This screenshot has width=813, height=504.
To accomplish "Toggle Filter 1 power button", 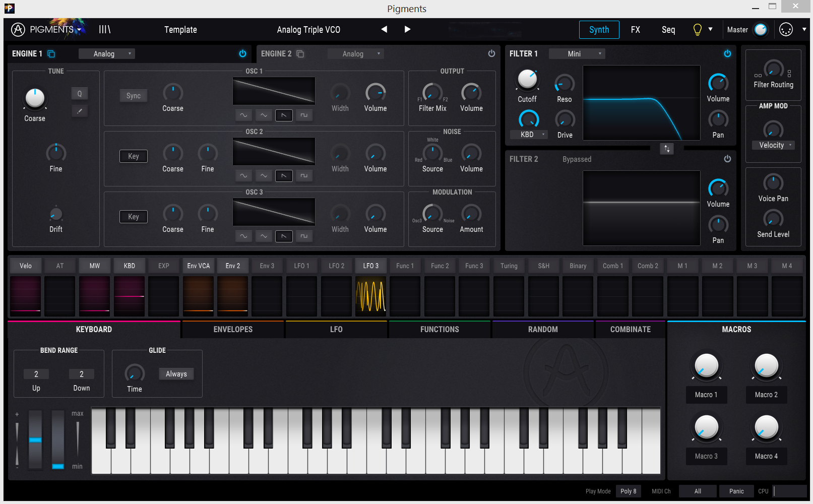I will (x=727, y=53).
